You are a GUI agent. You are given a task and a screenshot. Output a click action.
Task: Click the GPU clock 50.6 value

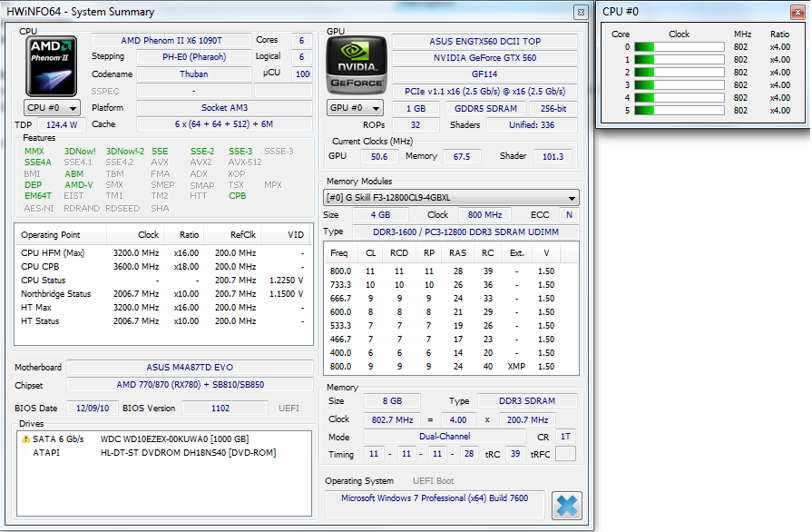[x=379, y=156]
